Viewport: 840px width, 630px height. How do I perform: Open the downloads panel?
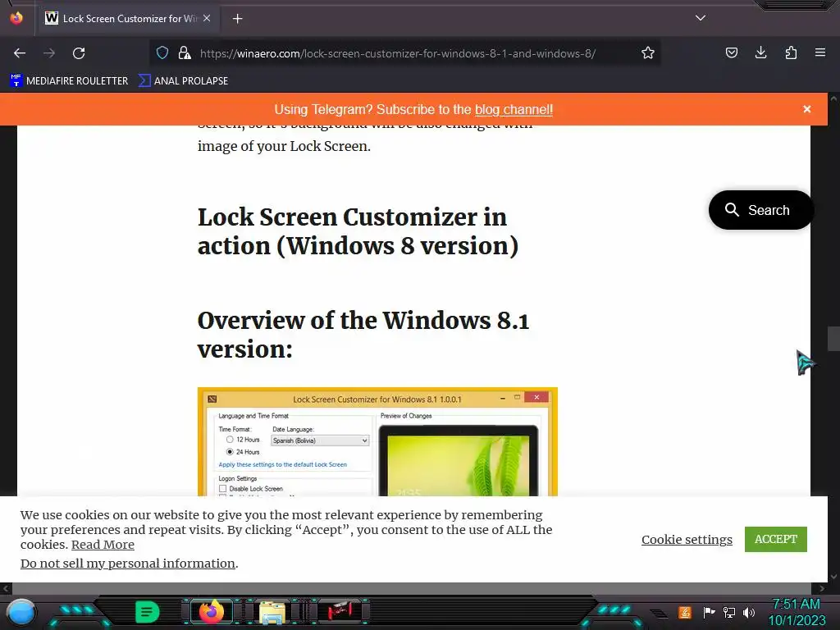(760, 52)
